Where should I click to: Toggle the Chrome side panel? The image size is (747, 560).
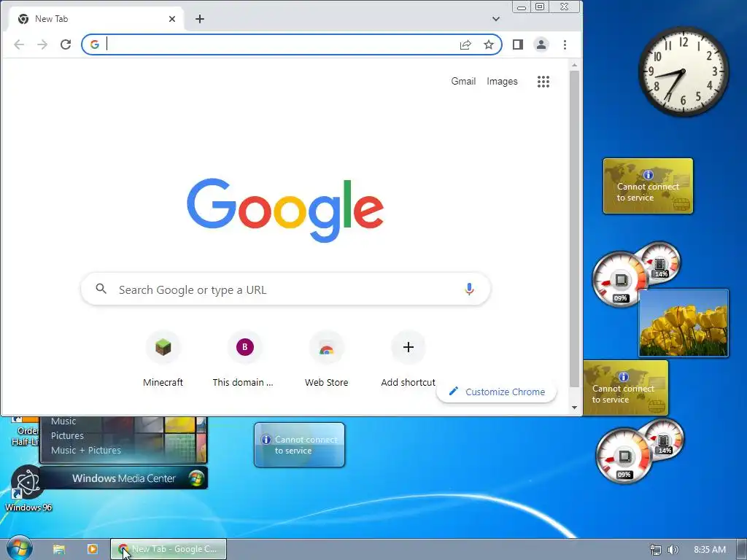click(518, 44)
